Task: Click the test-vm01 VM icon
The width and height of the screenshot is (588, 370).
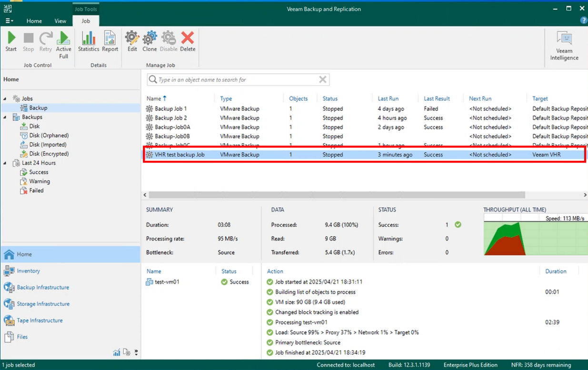Action: point(149,282)
